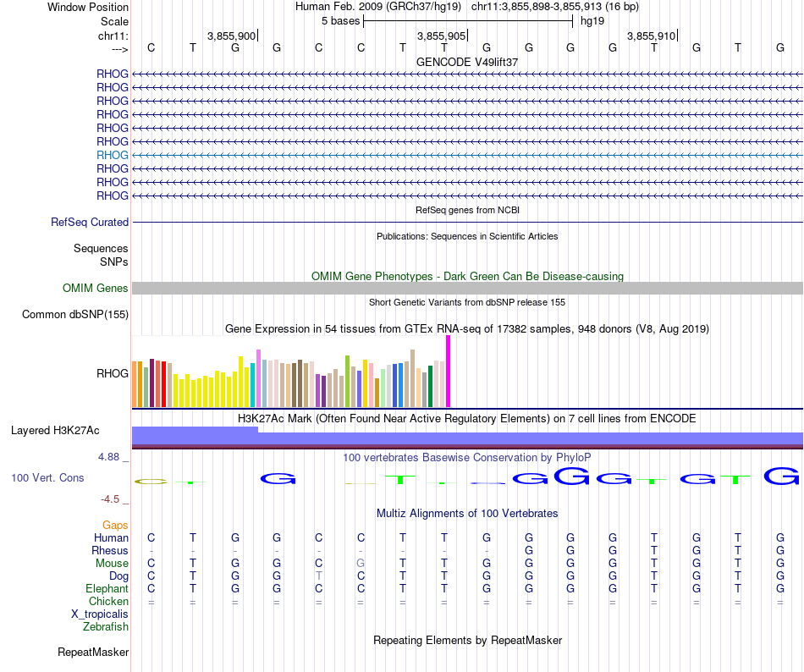Select the Rhesus alignment row label
This screenshot has height=672, width=804.
[110, 550]
